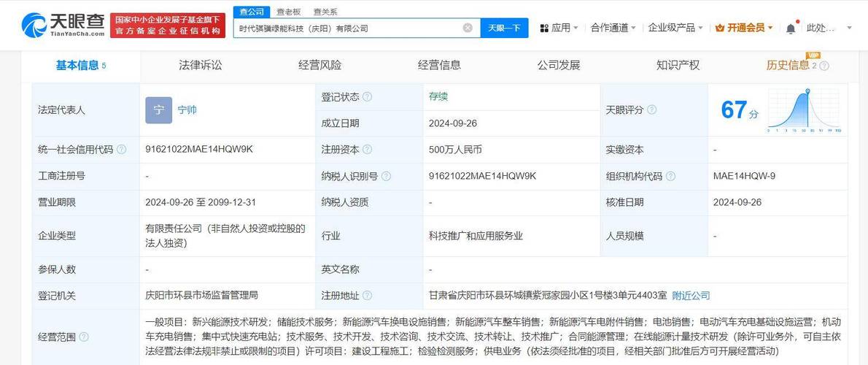Image resolution: width=868 pixels, height=365 pixels.
Task: Open help icon beside 纳税人识别号
Action: [x=386, y=176]
